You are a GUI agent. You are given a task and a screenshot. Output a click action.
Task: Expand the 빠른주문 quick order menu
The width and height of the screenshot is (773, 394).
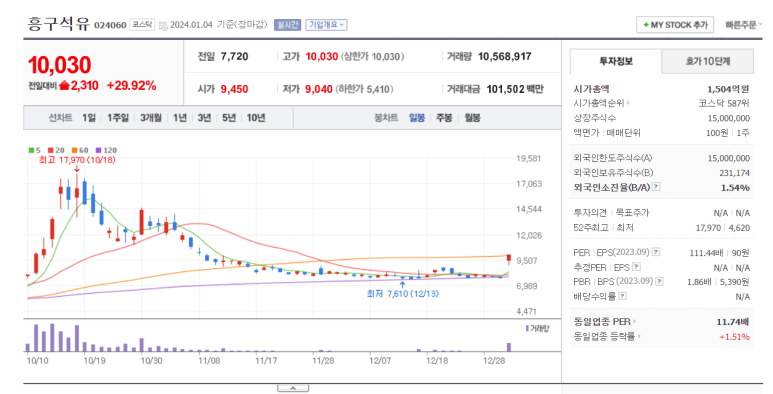(743, 25)
